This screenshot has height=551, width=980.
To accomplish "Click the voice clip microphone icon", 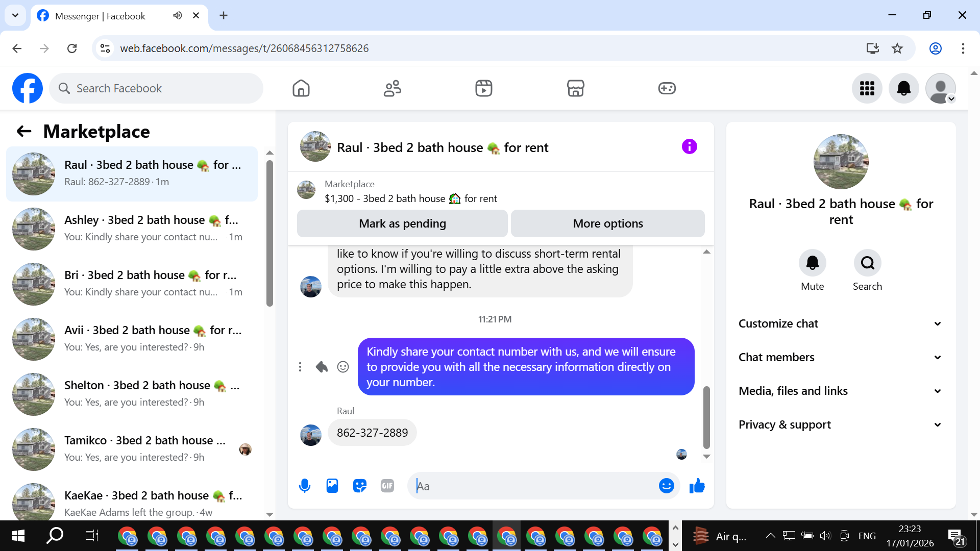I will pos(305,486).
